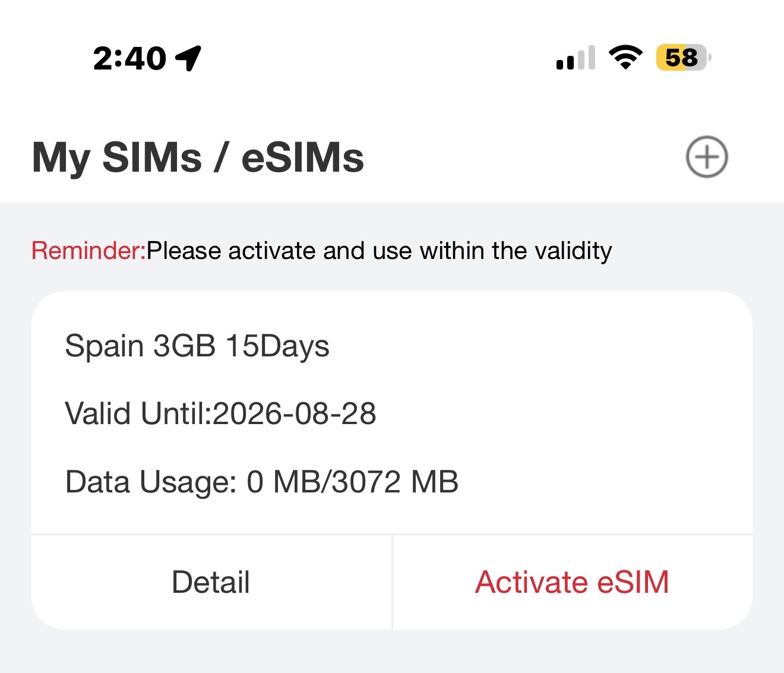This screenshot has height=673, width=784.
Task: Tap the Data Usage label
Action: pos(151,482)
